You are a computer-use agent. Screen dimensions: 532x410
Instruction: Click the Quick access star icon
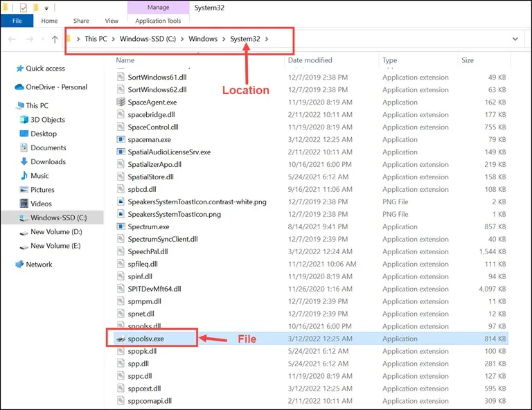tap(19, 69)
